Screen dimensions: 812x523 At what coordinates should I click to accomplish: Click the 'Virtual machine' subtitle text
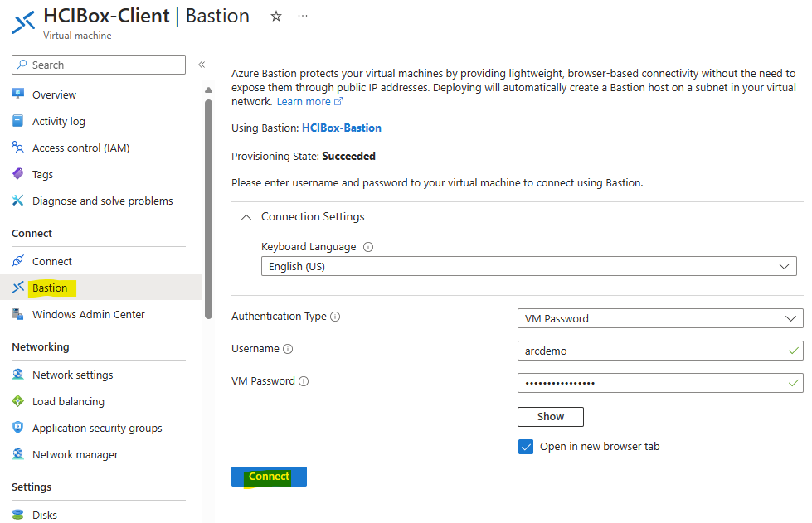[77, 35]
